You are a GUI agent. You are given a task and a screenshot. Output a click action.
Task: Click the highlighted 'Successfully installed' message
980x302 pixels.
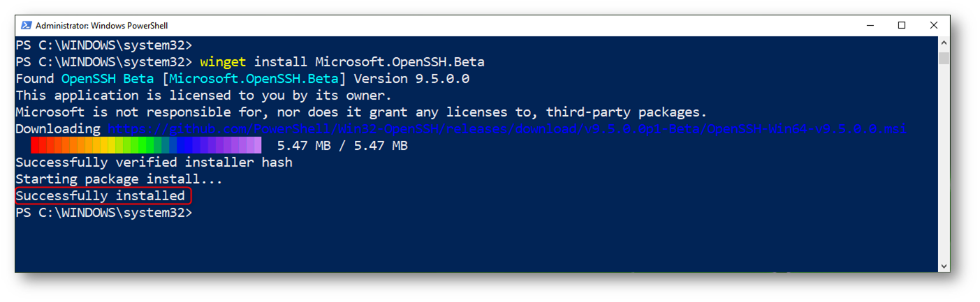pos(101,196)
